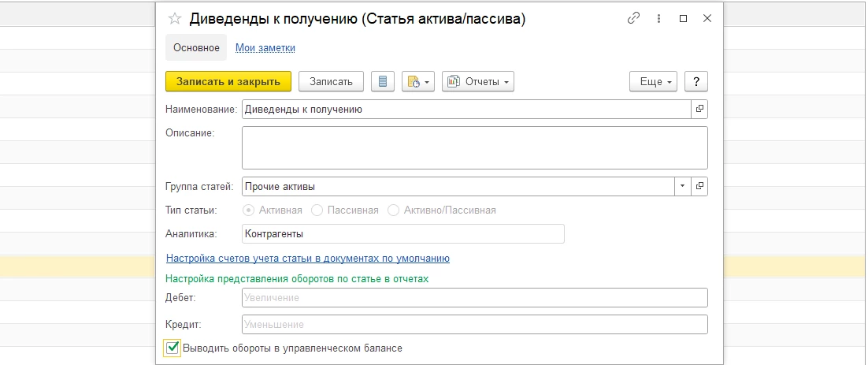Switch to the Основное tab
Screen dimensions: 868x365
[x=196, y=47]
